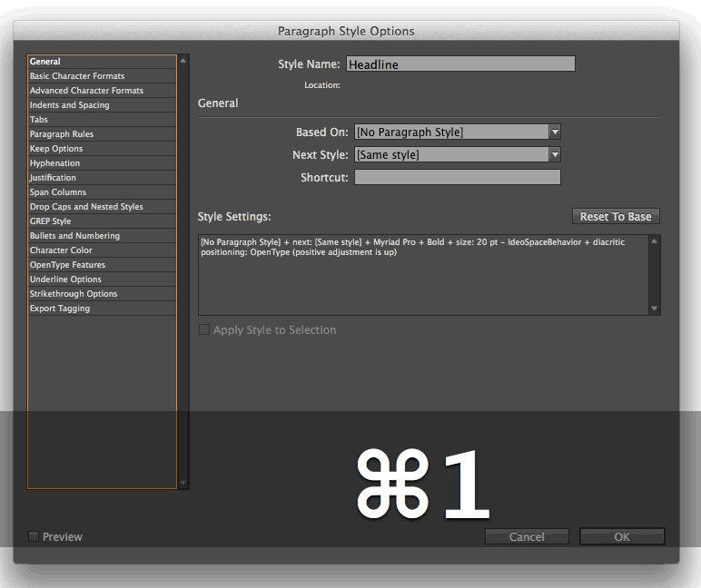Switch to Bullets and Numbering
Image resolution: width=701 pixels, height=588 pixels.
tap(74, 236)
